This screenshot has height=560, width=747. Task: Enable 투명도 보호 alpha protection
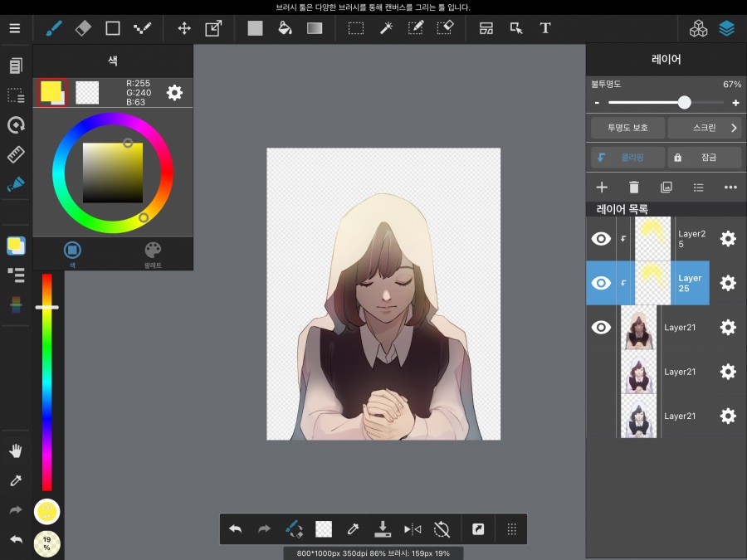627,127
